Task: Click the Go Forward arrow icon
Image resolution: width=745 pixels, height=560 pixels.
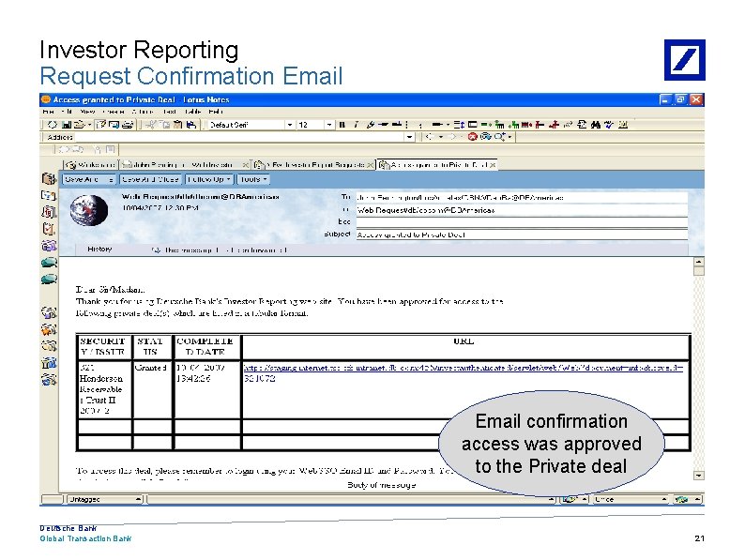Action: [x=452, y=137]
